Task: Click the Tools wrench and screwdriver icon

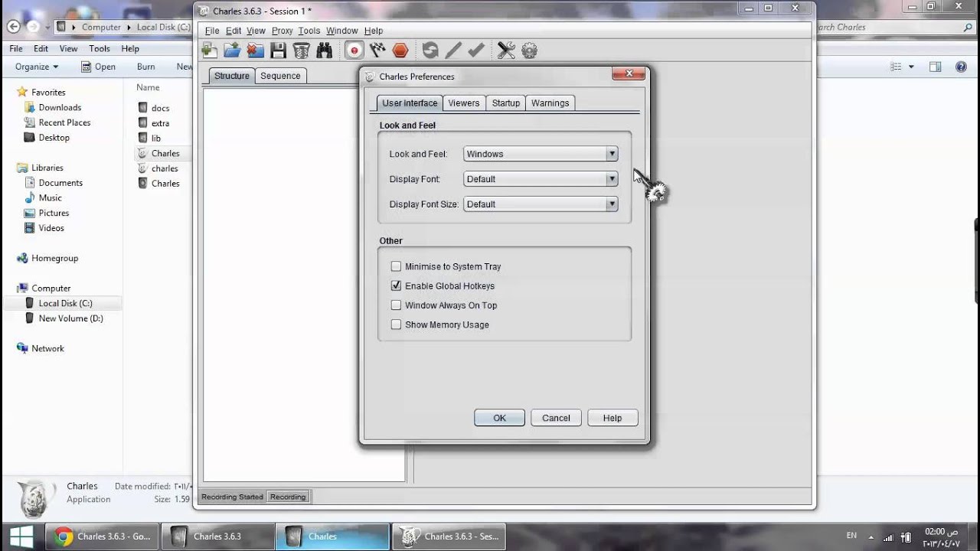Action: tap(506, 51)
